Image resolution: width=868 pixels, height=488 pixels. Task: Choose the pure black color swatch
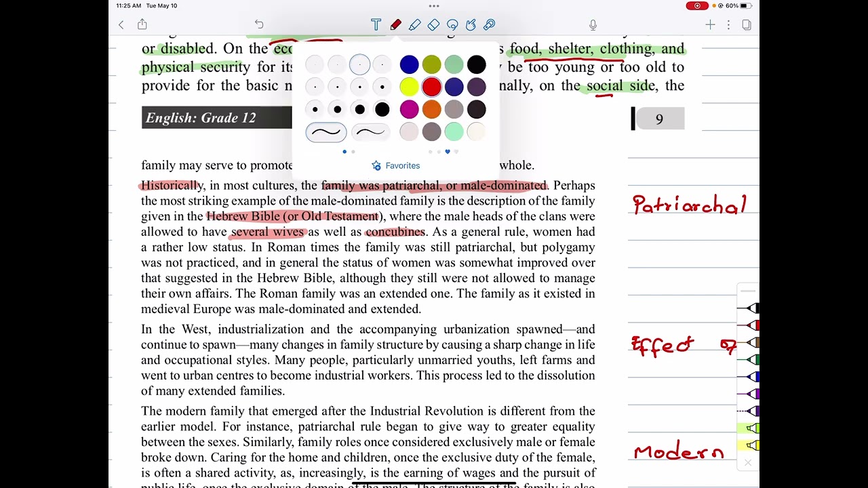[x=476, y=64]
